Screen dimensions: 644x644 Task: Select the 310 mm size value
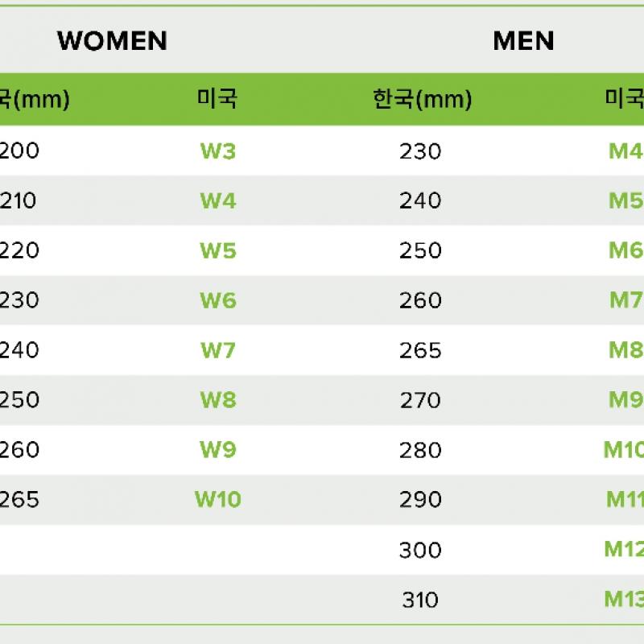[x=420, y=600]
